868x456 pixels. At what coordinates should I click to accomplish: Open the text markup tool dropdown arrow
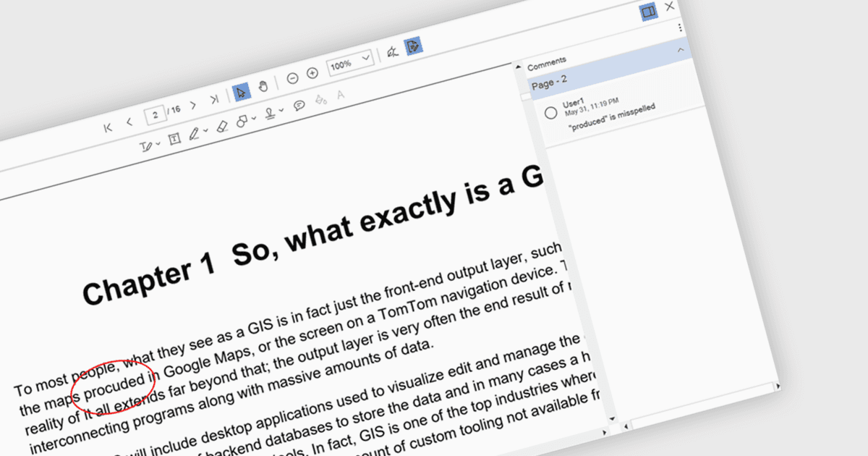(158, 145)
